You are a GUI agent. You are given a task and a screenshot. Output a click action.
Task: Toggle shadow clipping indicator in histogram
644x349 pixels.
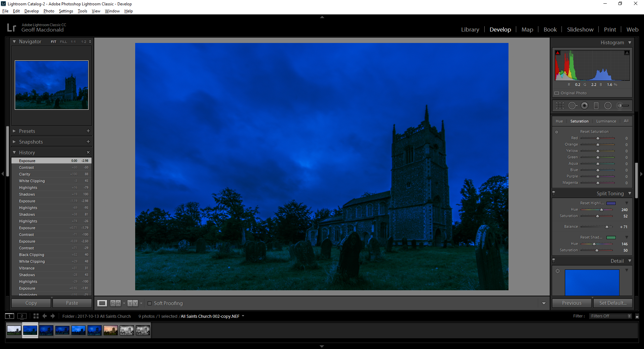pos(558,53)
